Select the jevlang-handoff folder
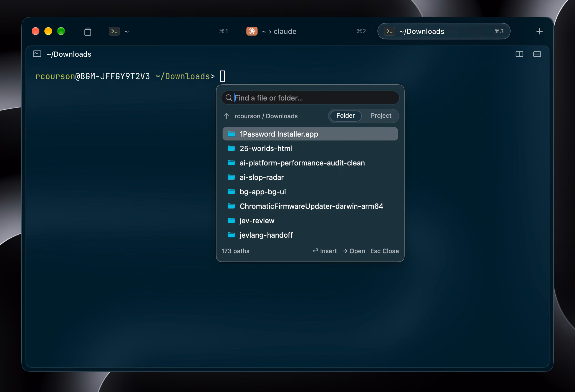The height and width of the screenshot is (392, 575). (310, 235)
